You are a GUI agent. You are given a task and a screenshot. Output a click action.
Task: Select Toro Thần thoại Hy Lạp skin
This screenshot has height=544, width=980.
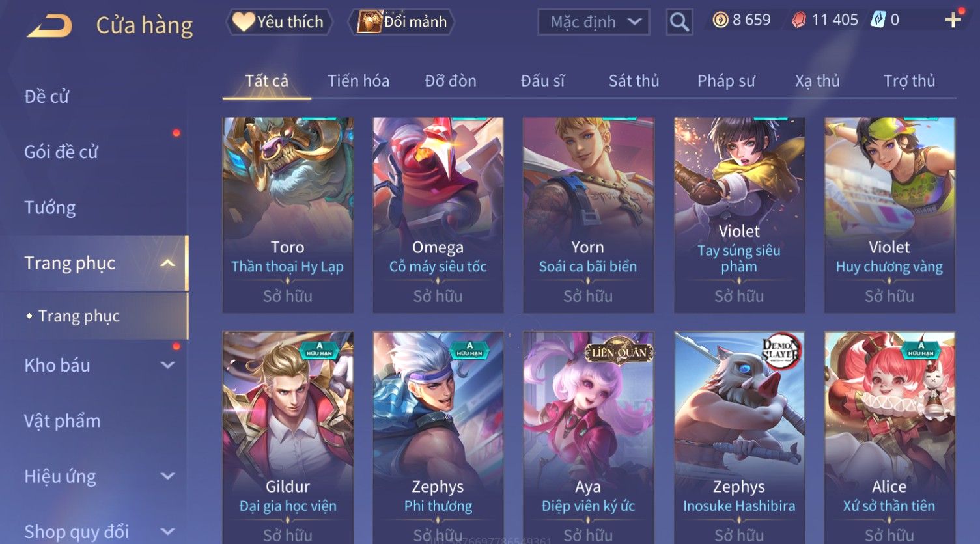pyautogui.click(x=288, y=215)
